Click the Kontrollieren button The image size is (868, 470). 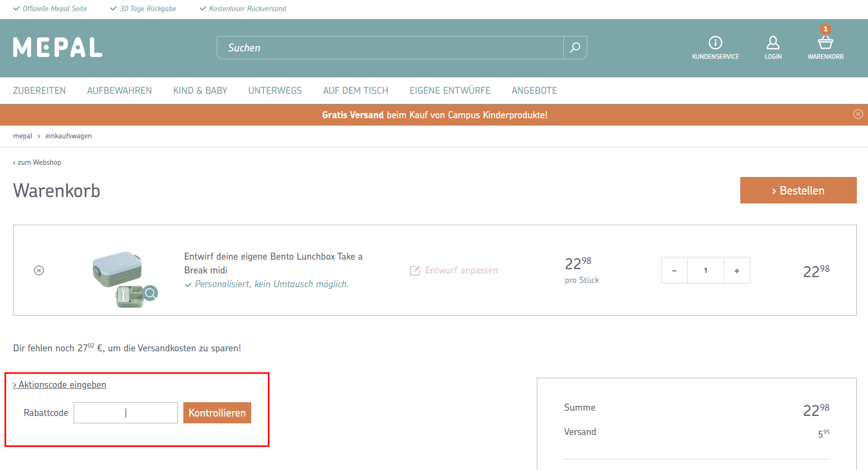(x=217, y=413)
